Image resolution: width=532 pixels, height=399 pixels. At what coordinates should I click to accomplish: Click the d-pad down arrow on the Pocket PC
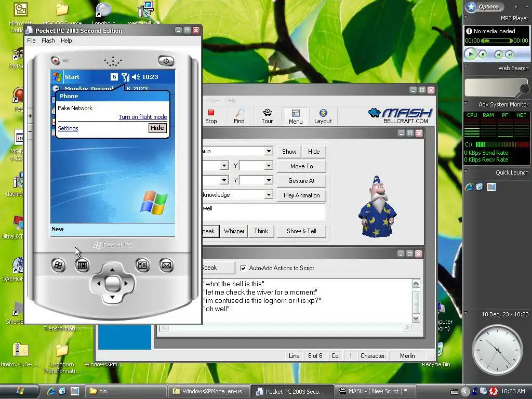112,297
